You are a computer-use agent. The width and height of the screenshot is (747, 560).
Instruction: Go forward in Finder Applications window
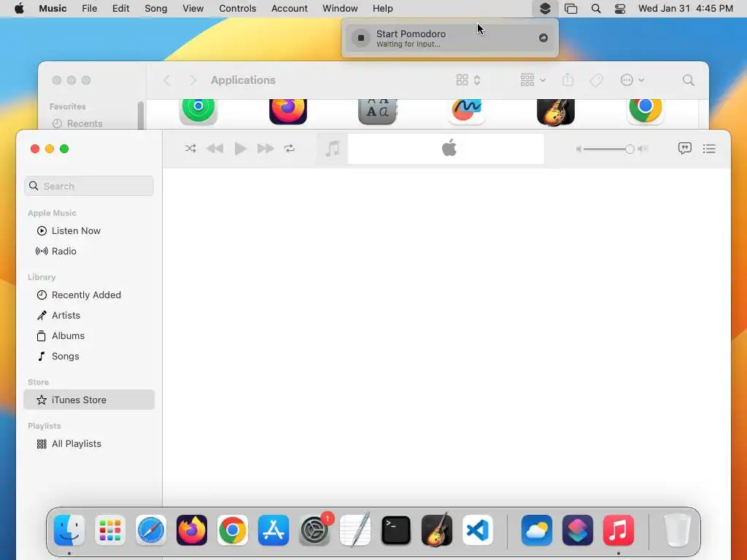coord(193,80)
